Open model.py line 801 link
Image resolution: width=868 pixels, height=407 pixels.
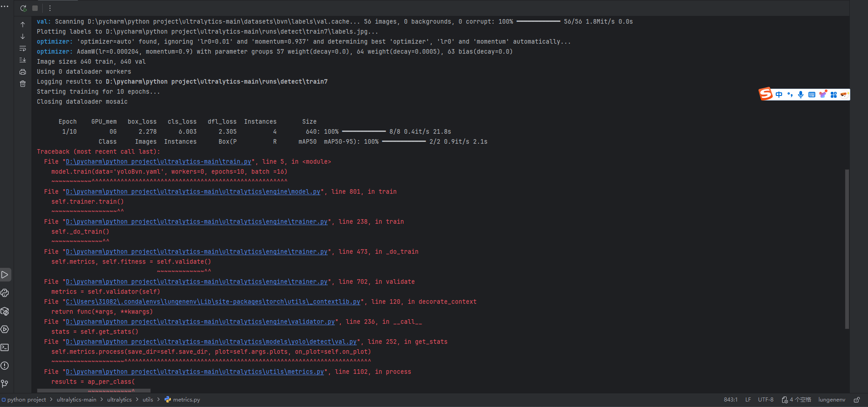click(193, 192)
